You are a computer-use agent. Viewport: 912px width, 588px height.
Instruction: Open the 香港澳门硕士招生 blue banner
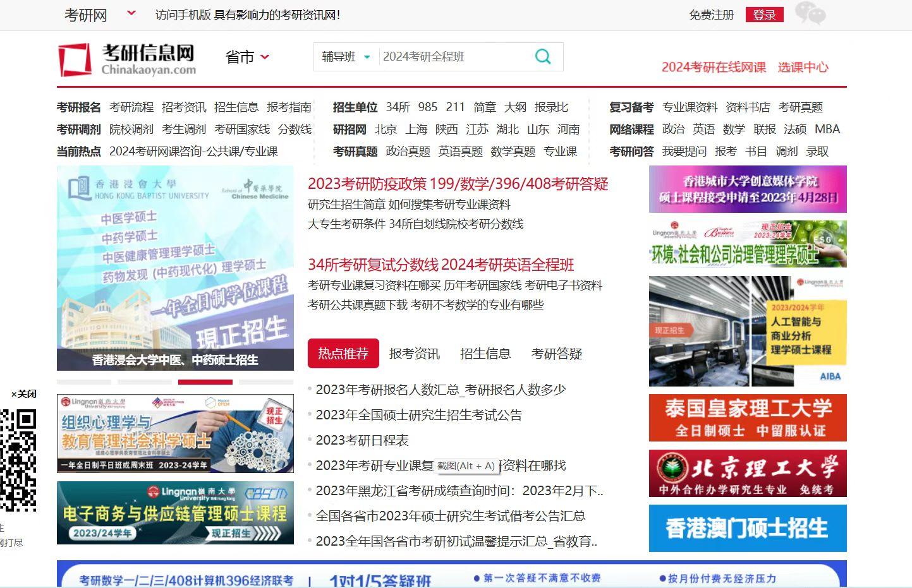coord(747,528)
